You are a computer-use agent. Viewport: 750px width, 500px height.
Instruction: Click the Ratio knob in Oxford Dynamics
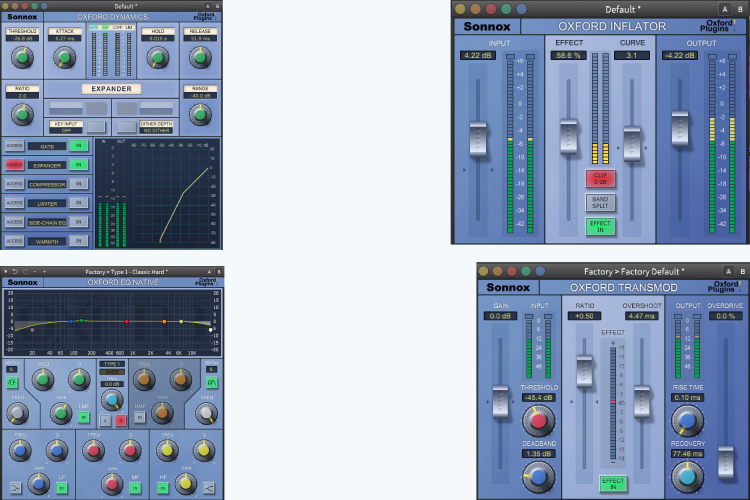(22, 114)
